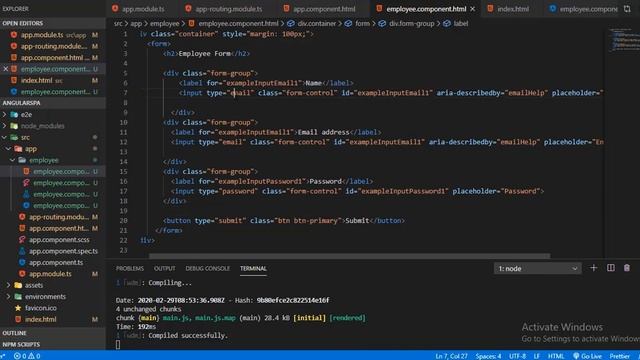Viewport: 640px width, 360px height.
Task: Open the Compare Changes icon in tab bar
Action: 627,9
